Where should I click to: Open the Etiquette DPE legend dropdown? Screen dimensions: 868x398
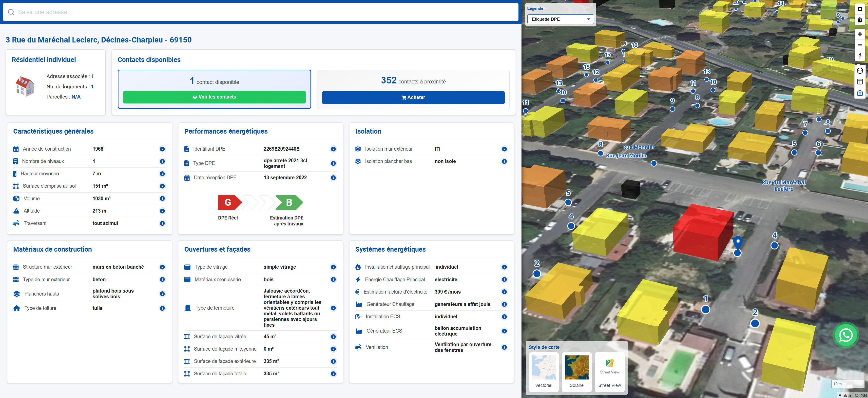(560, 19)
